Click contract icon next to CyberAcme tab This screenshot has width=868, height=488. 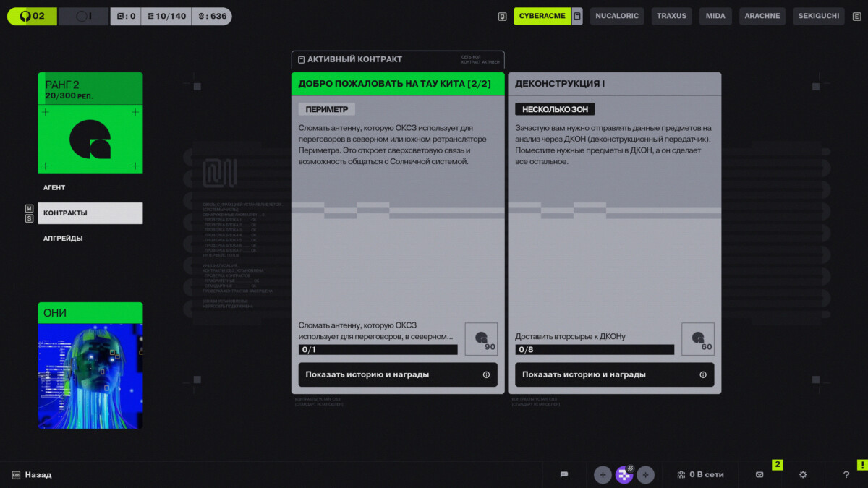click(x=577, y=16)
